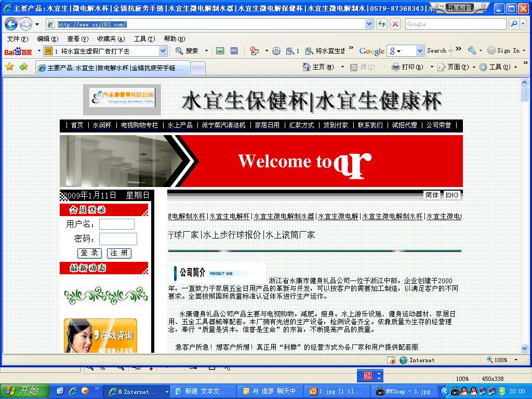The height and width of the screenshot is (399, 532).
Task: Click the browser Back arrow button
Action: click(x=11, y=24)
